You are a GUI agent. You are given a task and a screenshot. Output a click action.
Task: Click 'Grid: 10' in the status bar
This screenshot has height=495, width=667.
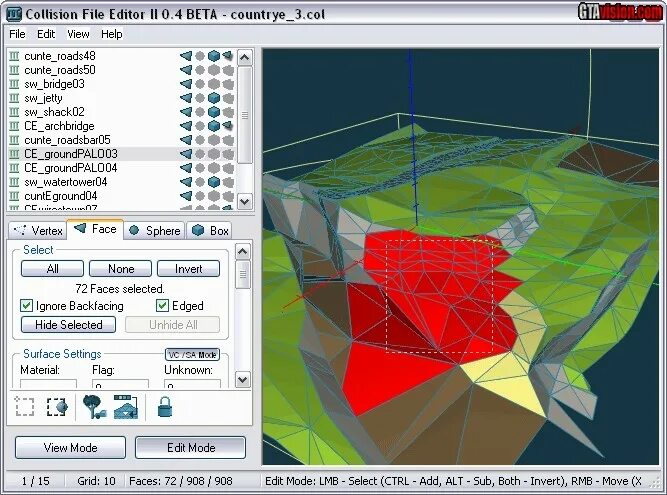pos(96,481)
